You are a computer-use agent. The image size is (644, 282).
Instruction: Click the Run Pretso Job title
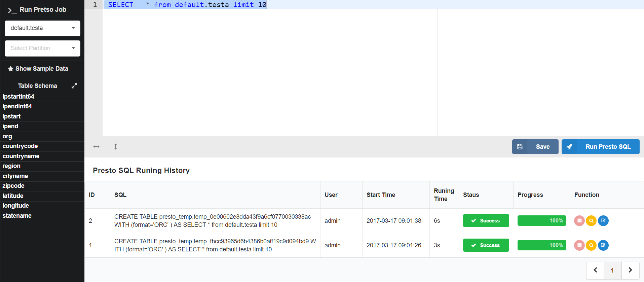click(x=43, y=10)
